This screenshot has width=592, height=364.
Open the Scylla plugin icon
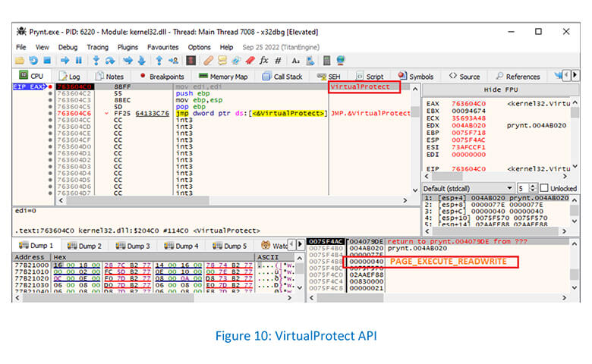[x=191, y=61]
